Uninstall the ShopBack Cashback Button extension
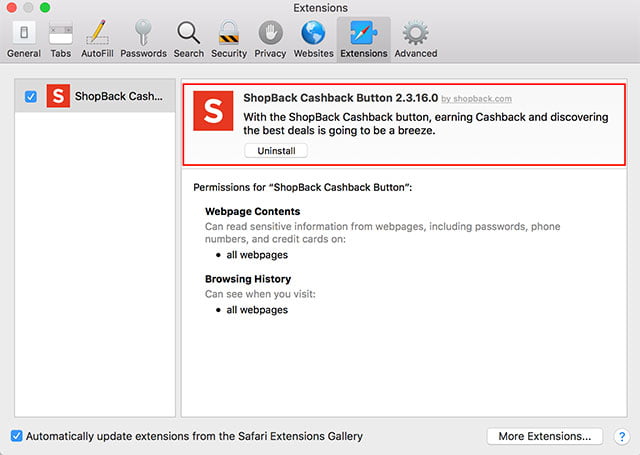The width and height of the screenshot is (640, 455). coord(276,151)
